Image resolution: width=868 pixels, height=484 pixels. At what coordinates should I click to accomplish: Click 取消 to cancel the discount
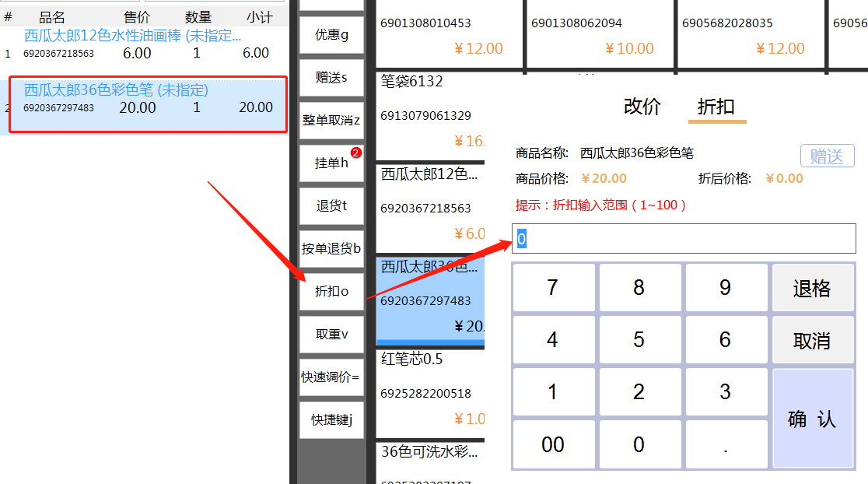tap(813, 339)
